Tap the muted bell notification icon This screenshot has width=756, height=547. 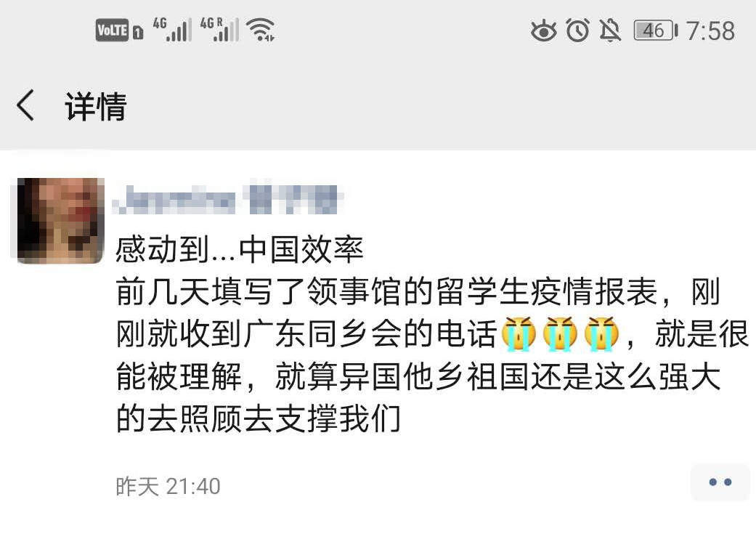[610, 31]
